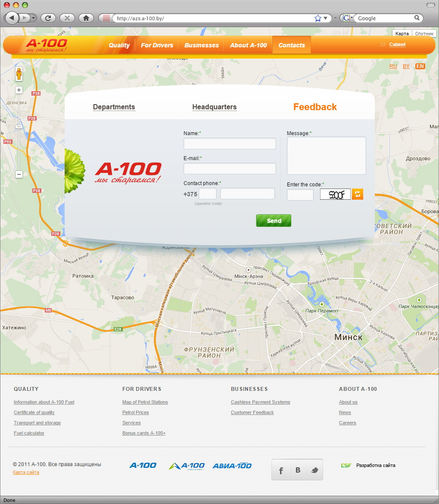Select the Street View pegman icon
439x504 pixels.
click(x=19, y=74)
